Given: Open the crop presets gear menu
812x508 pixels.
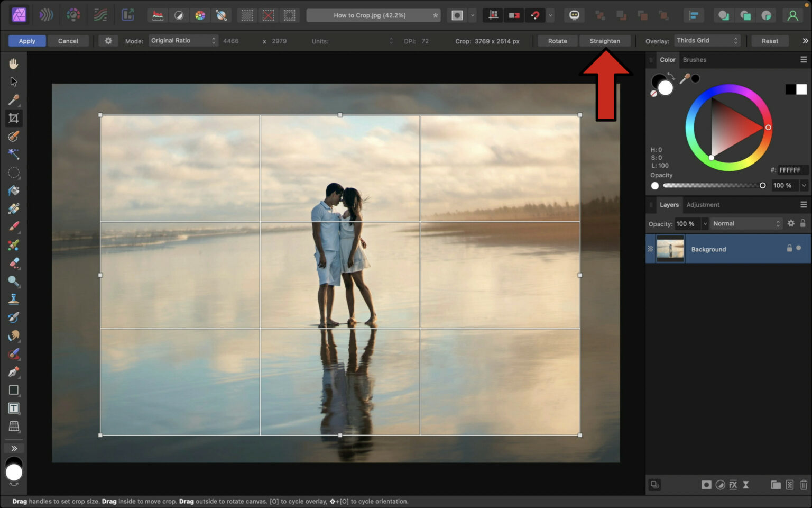Looking at the screenshot, I should [x=108, y=41].
